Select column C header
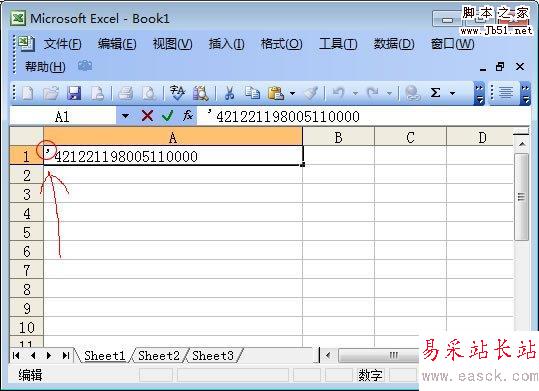The image size is (539, 391). coord(410,138)
